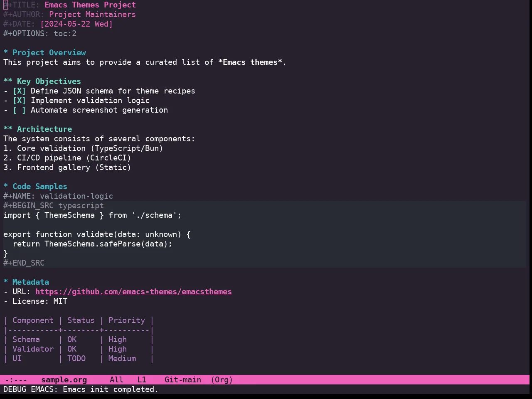The image size is (532, 399).
Task: Click the 'Project Overview' heading text
Action: point(49,53)
